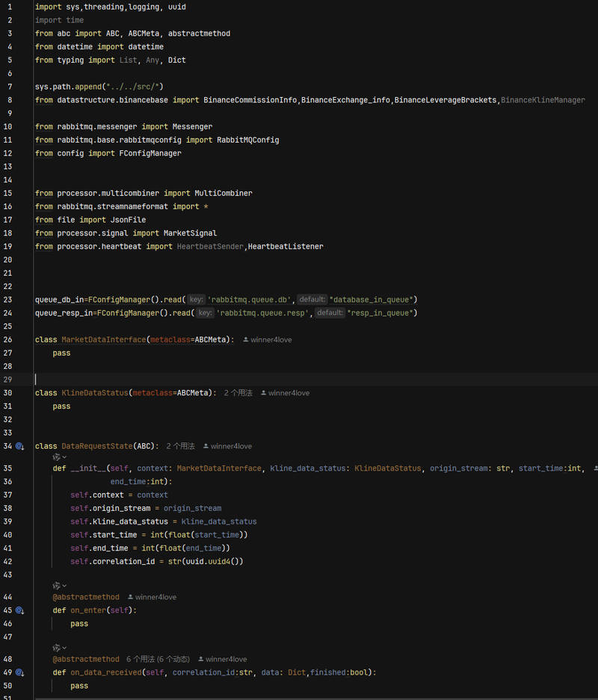Click winner4love author hint on DataRequestState class

coord(227,446)
